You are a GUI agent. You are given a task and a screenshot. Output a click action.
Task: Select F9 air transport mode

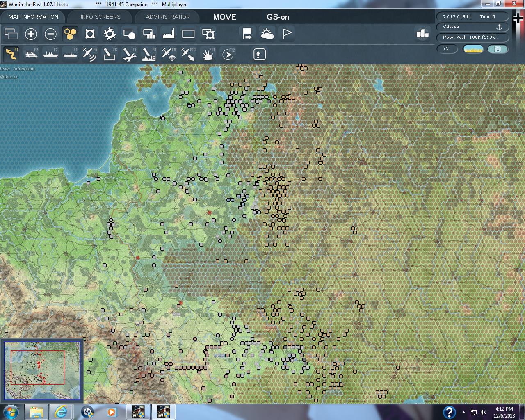(169, 54)
